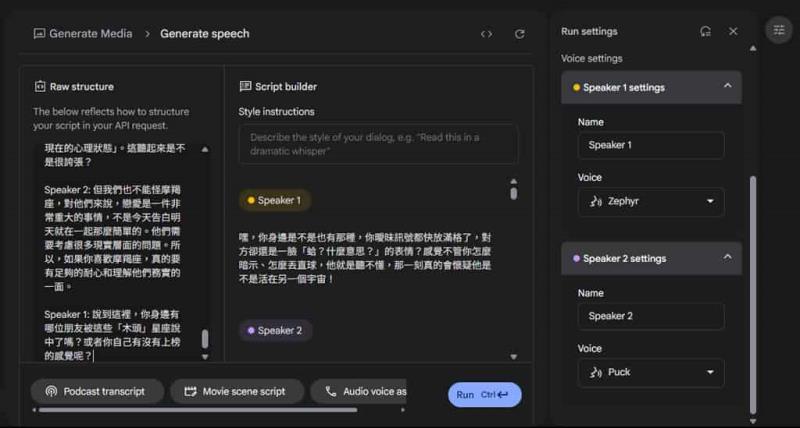Click inside the raw structure text area

click(121, 253)
